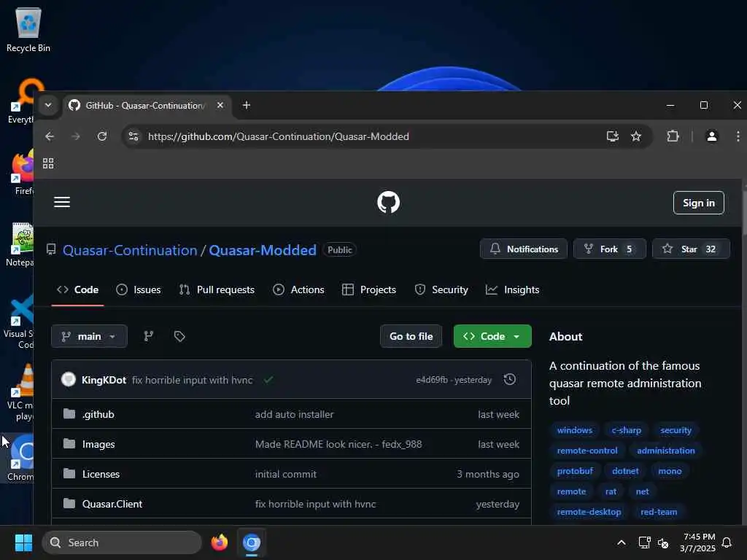This screenshot has height=560, width=747.
Task: Click the 'red-team' topic tag
Action: (659, 512)
